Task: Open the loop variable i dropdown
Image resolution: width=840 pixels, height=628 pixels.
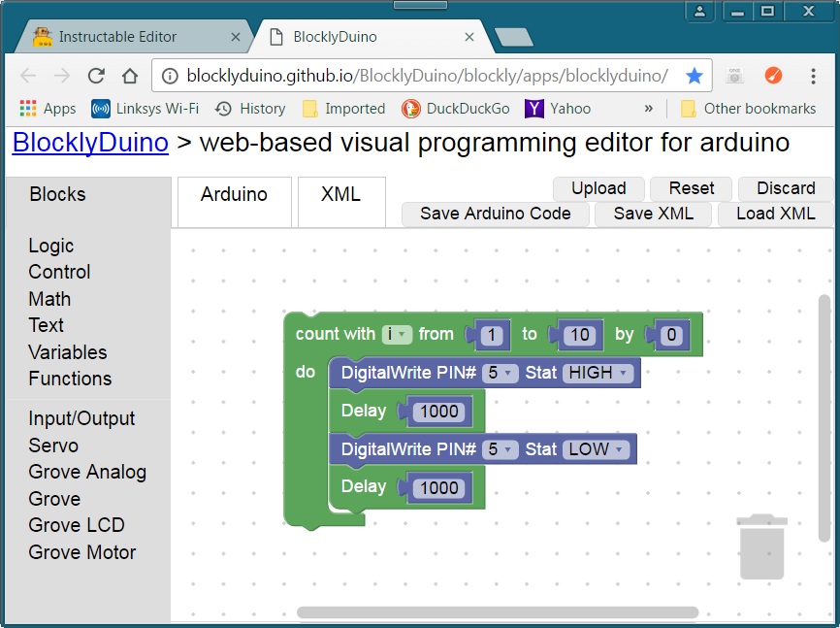Action: [x=397, y=334]
